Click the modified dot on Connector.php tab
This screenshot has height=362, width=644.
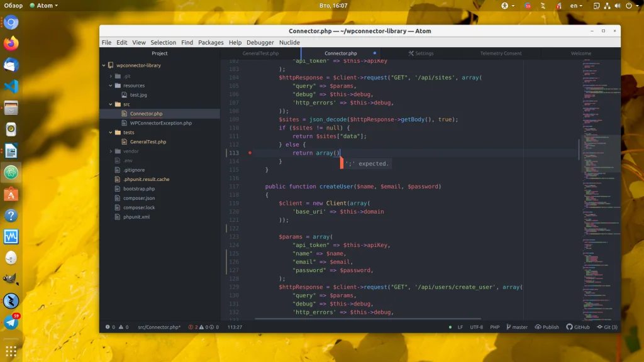click(x=375, y=53)
